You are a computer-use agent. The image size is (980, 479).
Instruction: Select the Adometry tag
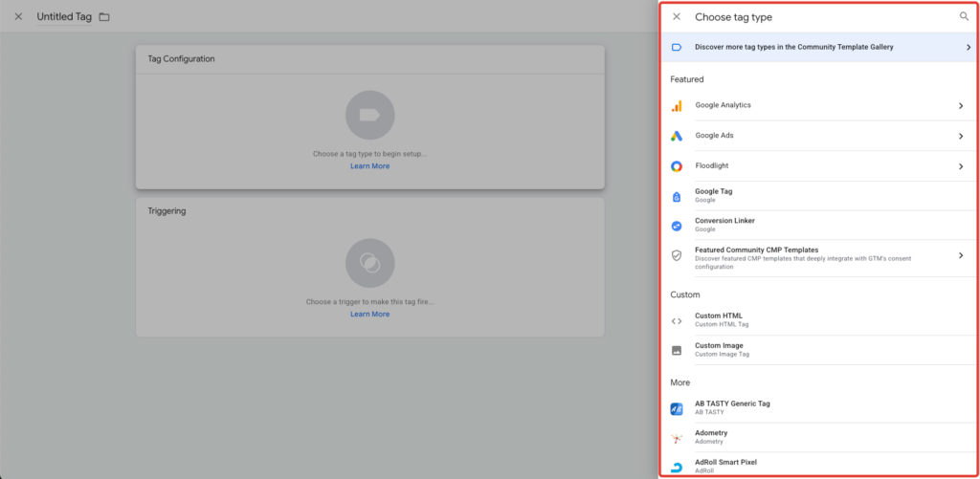(818, 437)
